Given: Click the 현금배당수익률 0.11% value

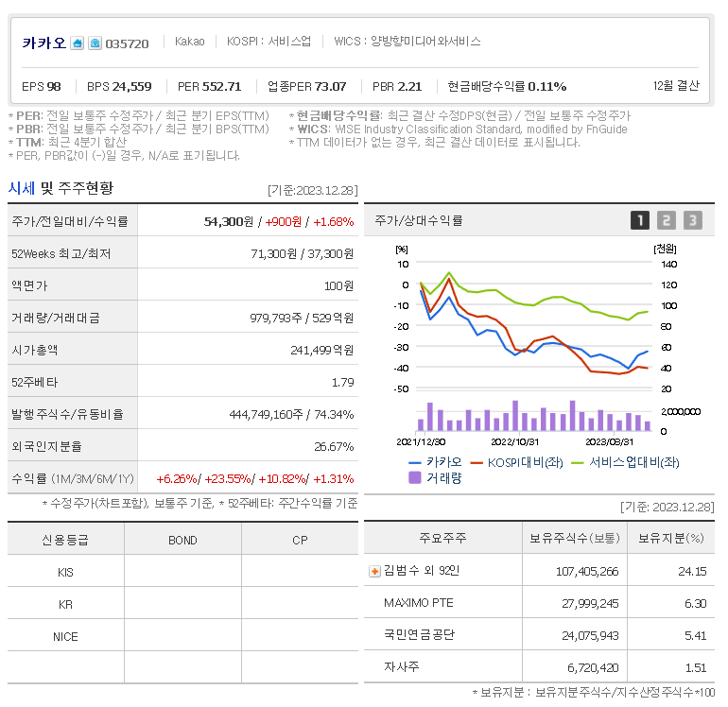Looking at the screenshot, I should point(507,86).
